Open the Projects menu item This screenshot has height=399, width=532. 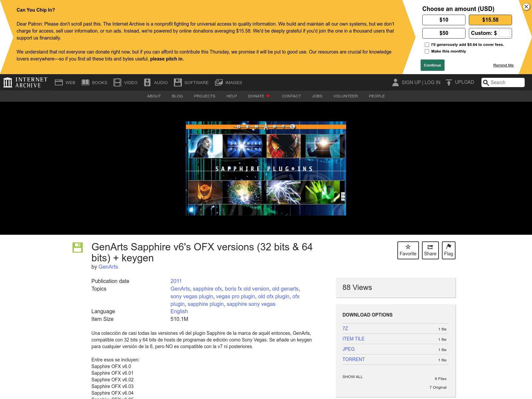tap(205, 96)
